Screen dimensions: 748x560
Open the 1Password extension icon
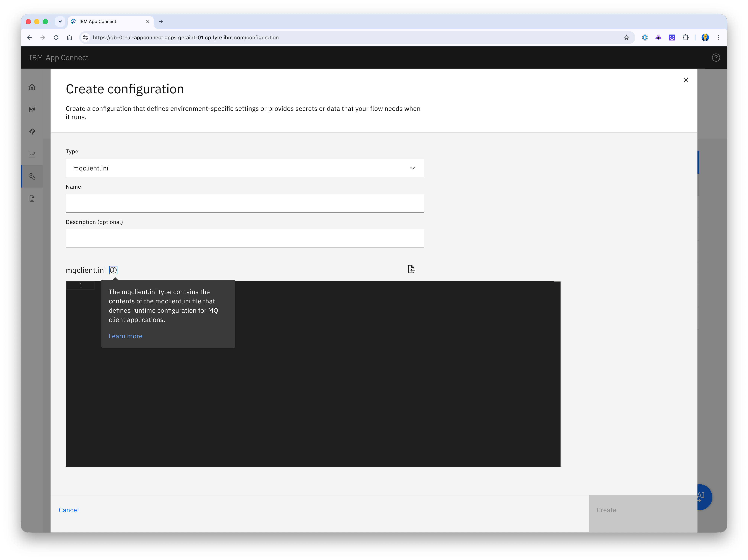(x=645, y=38)
